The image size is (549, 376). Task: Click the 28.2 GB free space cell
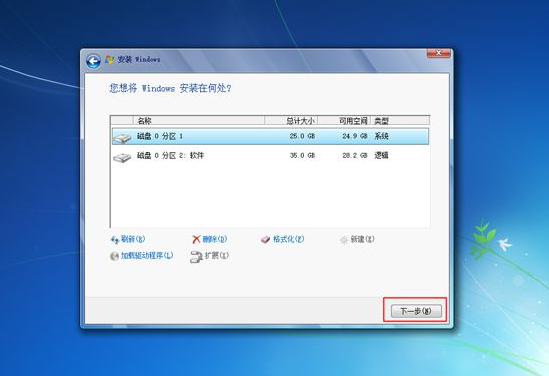(x=355, y=155)
